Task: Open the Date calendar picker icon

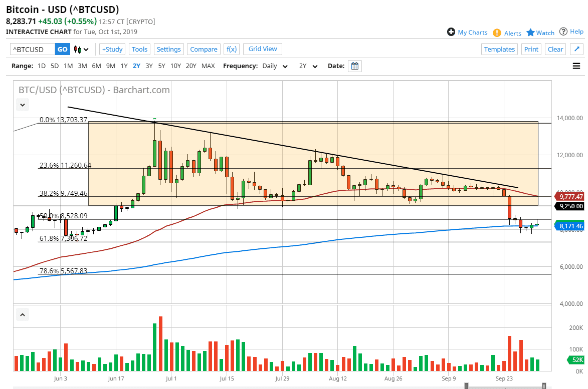Action: [x=355, y=66]
